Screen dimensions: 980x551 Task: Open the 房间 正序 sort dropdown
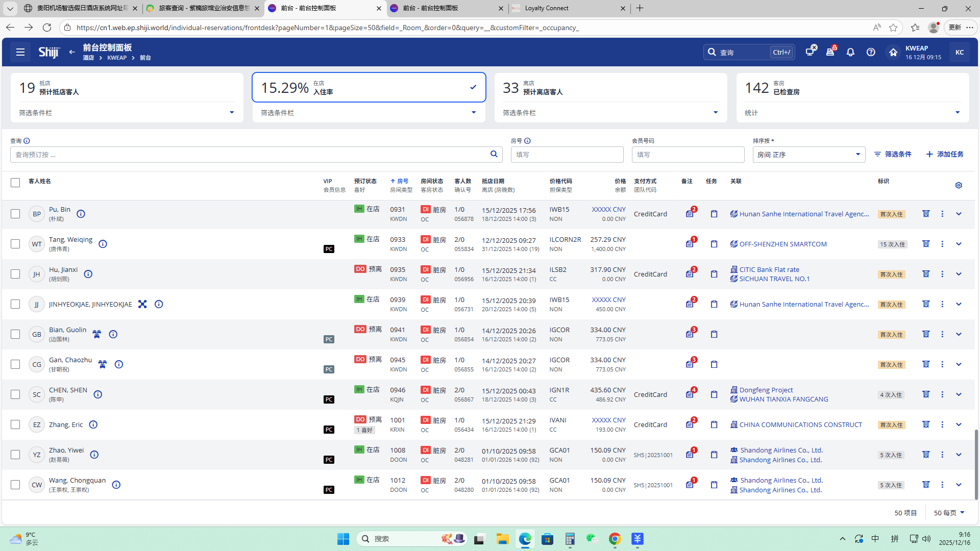point(808,155)
